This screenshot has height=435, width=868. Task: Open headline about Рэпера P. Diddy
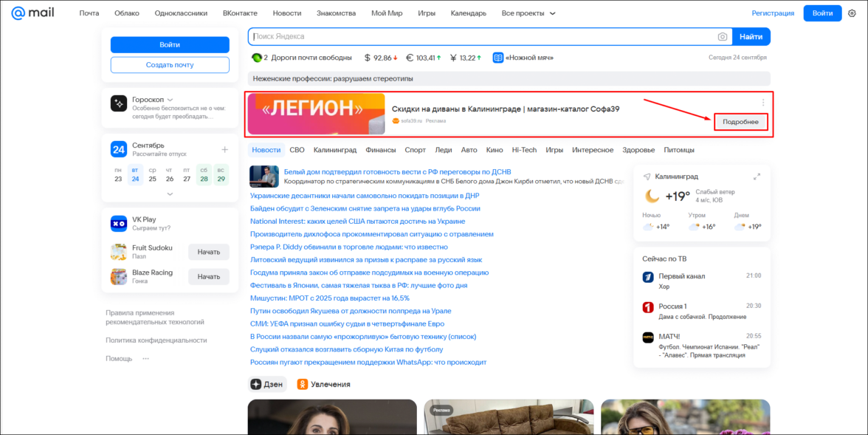point(349,247)
